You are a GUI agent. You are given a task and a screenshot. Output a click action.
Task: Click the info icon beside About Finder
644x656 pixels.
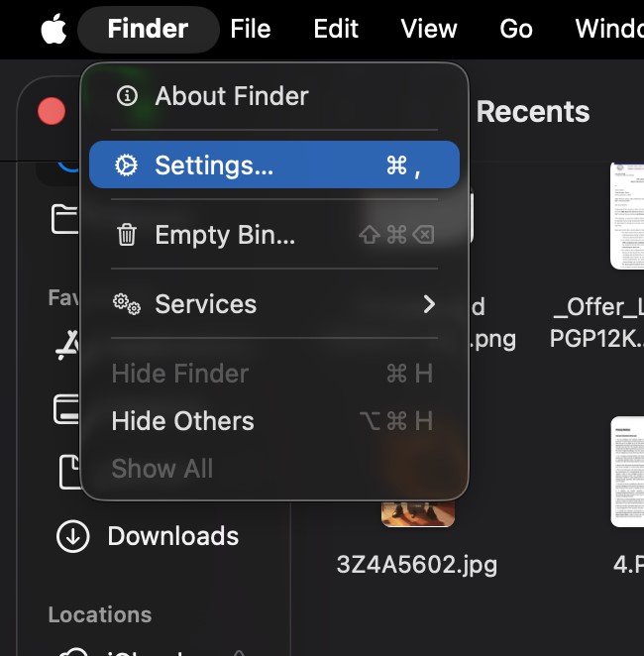point(127,96)
